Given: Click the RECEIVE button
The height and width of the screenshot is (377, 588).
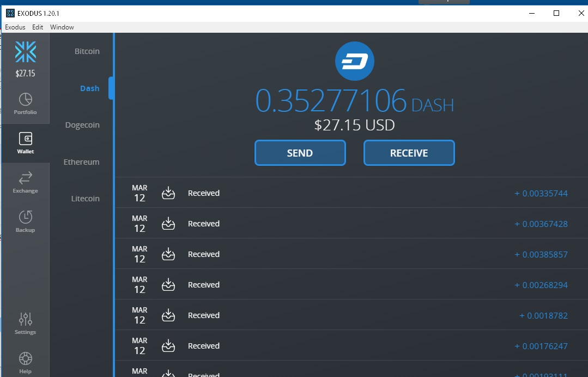Looking at the screenshot, I should pos(409,153).
